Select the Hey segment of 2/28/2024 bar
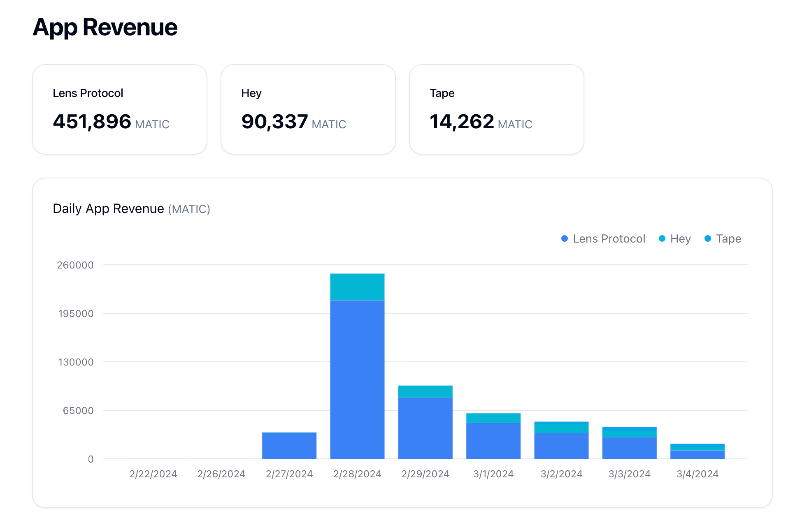 tap(357, 287)
